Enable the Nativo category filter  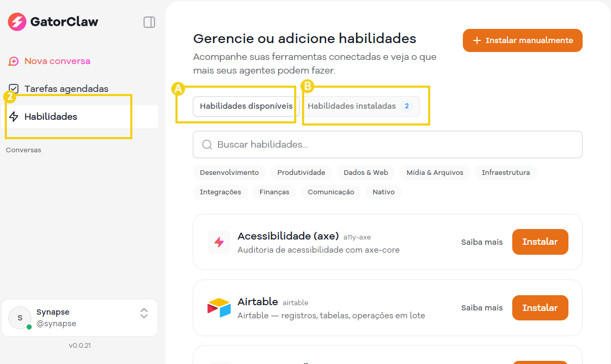[x=383, y=192]
